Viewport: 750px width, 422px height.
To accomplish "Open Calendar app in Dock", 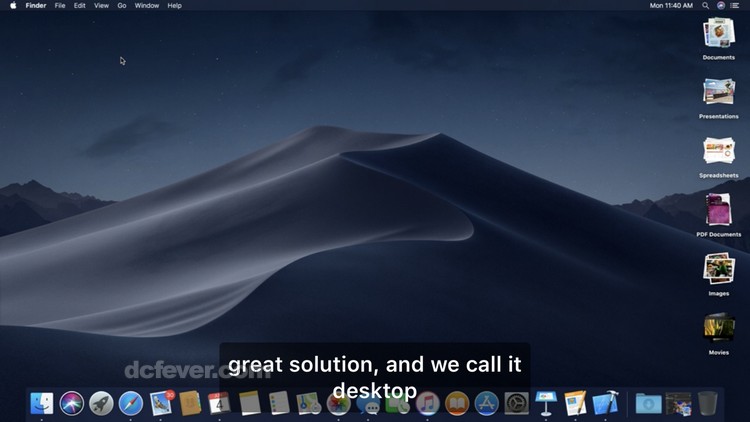I will (x=220, y=403).
